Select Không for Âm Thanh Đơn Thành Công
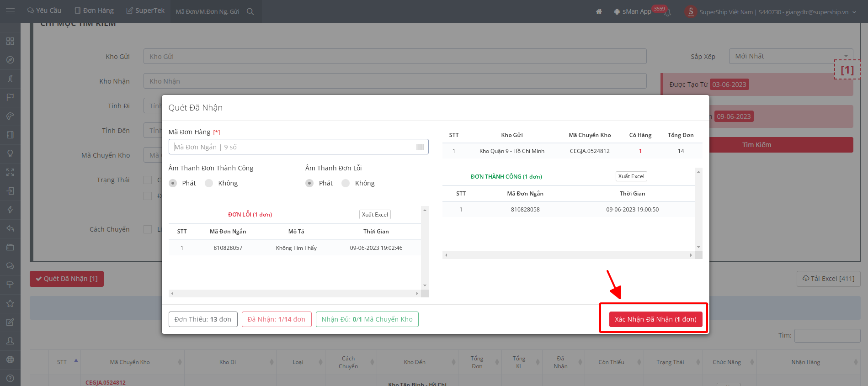868x386 pixels. coord(209,183)
